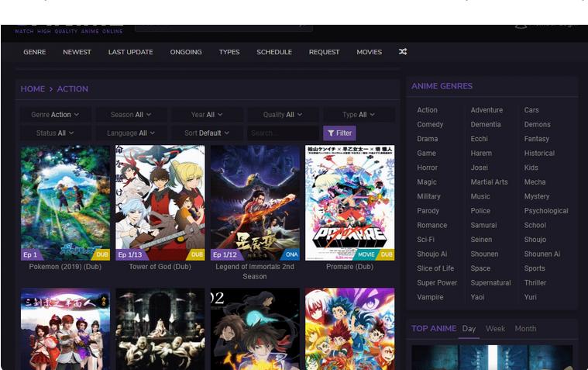Select the Ecchi genre
The height and width of the screenshot is (370, 588).
(x=480, y=139)
